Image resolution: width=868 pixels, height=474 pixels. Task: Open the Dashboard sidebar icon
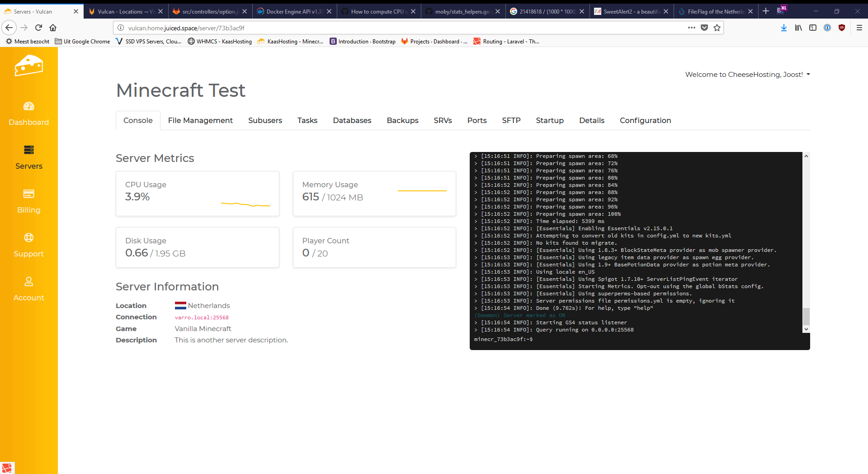28,106
